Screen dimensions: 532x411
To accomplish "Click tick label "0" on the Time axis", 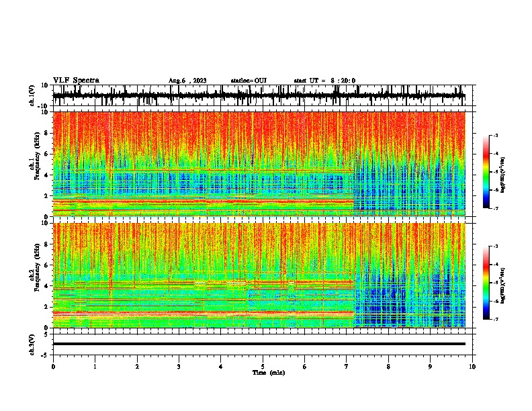I will [53, 367].
